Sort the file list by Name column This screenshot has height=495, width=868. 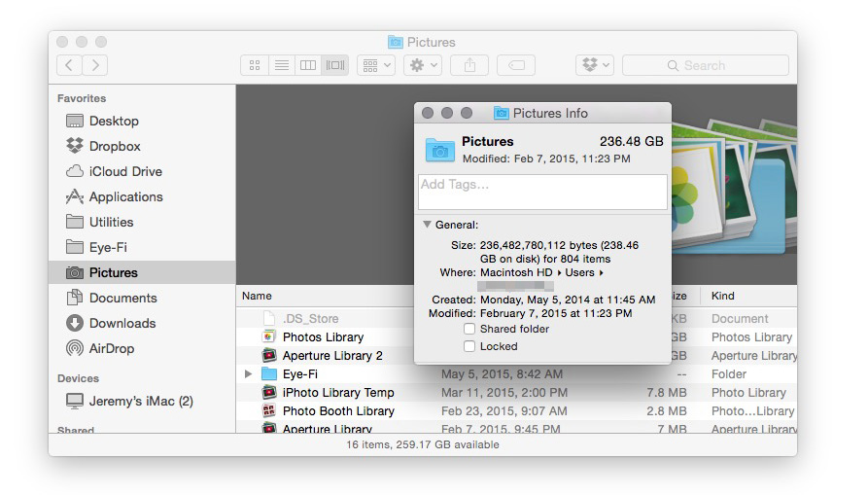(257, 296)
